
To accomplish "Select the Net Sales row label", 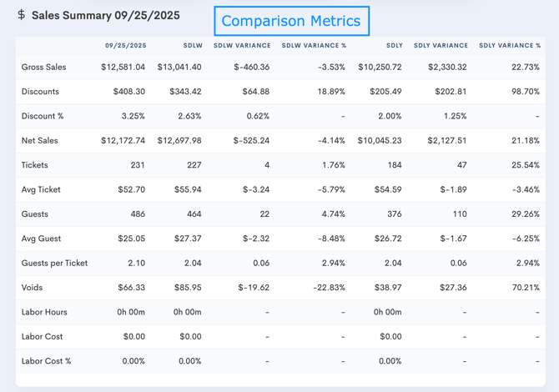I will (40, 141).
